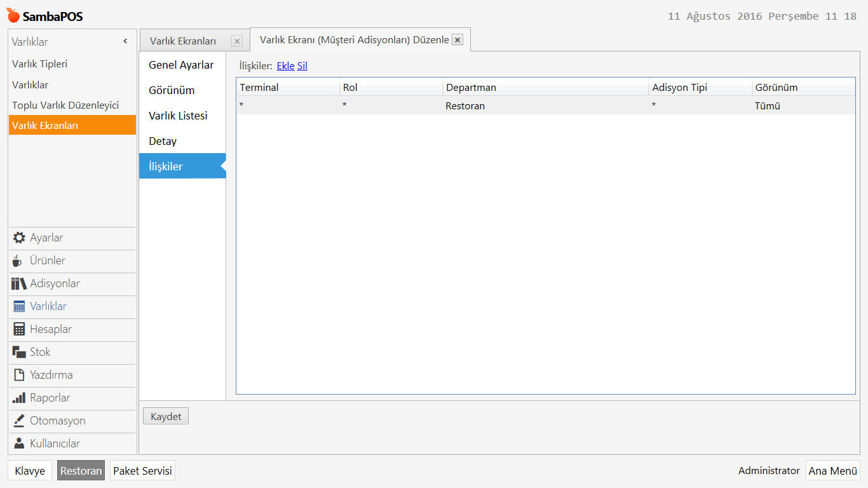The image size is (868, 488).
Task: Switch to the Varlık Ekranları tab
Action: tap(183, 41)
